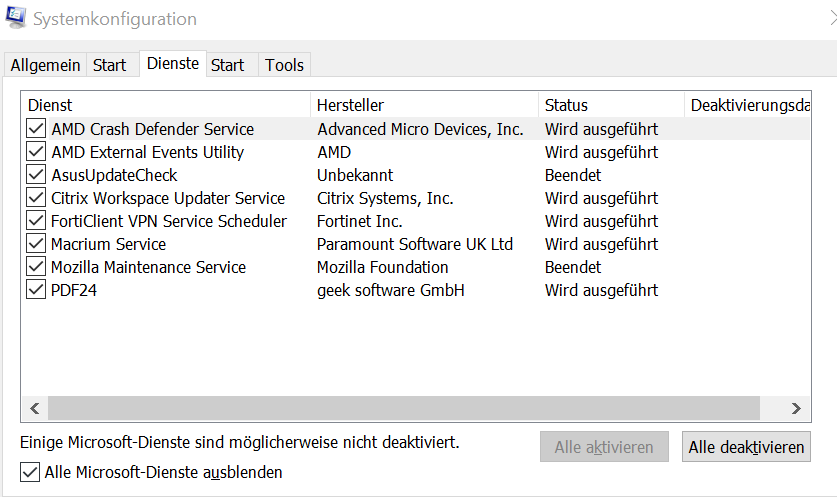Uncheck the PDF24 service checkbox
Image resolution: width=837 pixels, height=497 pixels.
pyautogui.click(x=36, y=290)
